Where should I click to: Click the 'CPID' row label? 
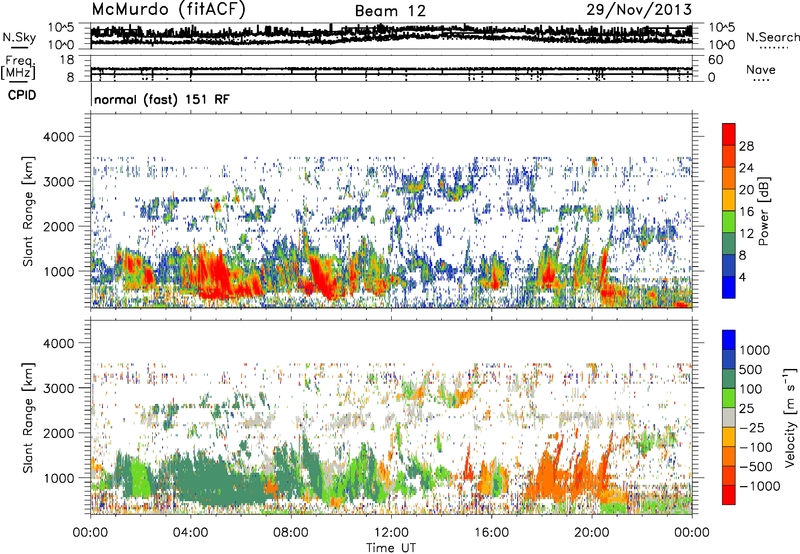click(21, 95)
